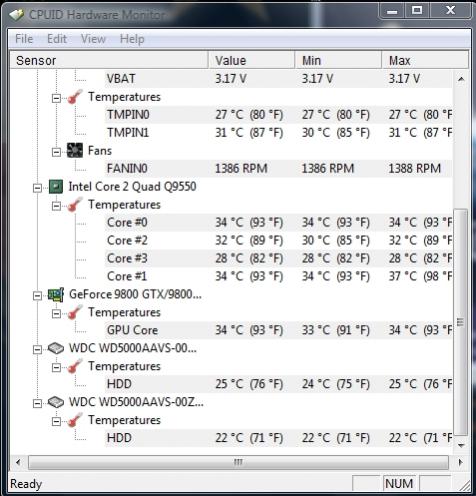Screen dimensions: 476x496
Task: Click the WDC WD5000AAVS-00Z hard drive icon
Action: tap(56, 402)
